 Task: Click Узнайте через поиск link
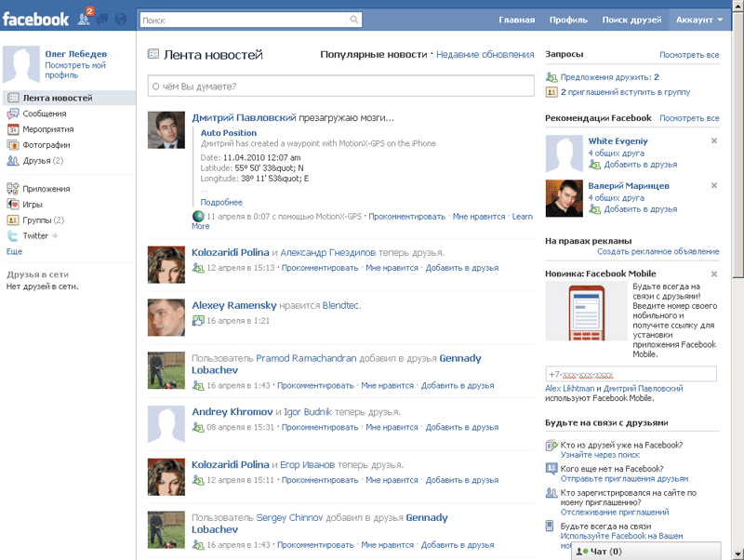click(600, 455)
